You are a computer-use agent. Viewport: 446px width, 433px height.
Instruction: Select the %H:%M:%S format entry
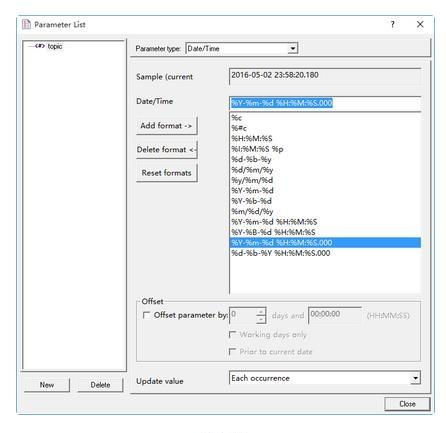pos(252,138)
